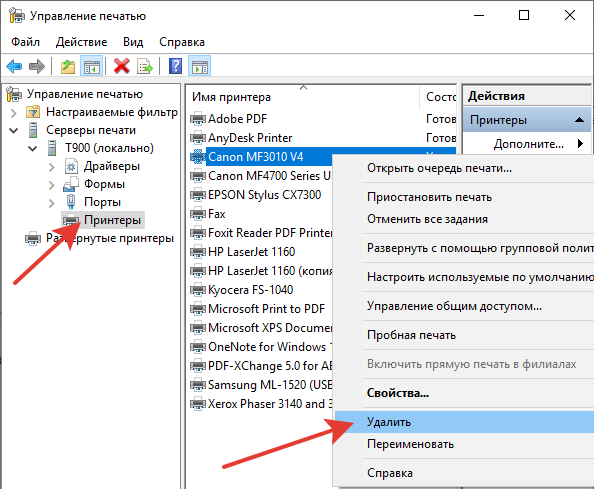Select HP LaserJet 1160 printer in the list
Viewport: 594px width, 489px height.
(x=252, y=252)
